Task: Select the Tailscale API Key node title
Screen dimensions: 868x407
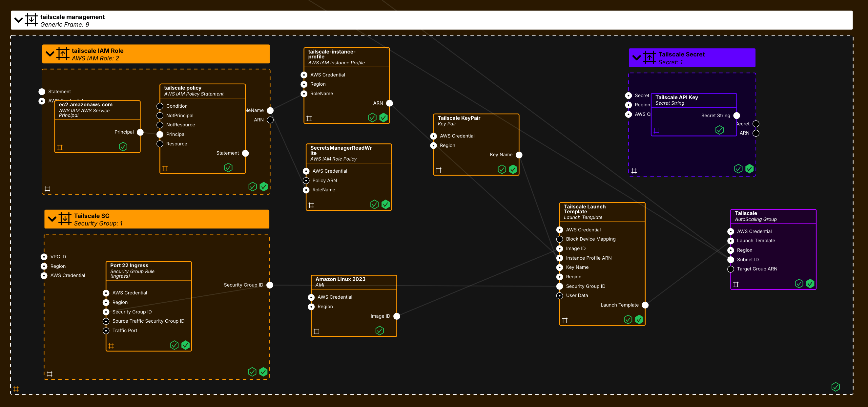Action: 677,97
